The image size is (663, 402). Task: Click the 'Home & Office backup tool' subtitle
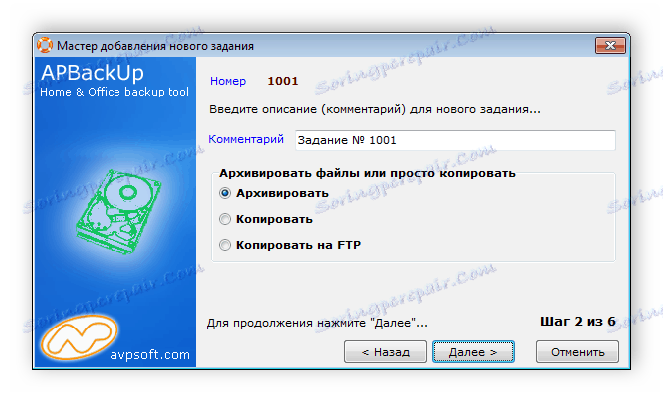pyautogui.click(x=114, y=92)
